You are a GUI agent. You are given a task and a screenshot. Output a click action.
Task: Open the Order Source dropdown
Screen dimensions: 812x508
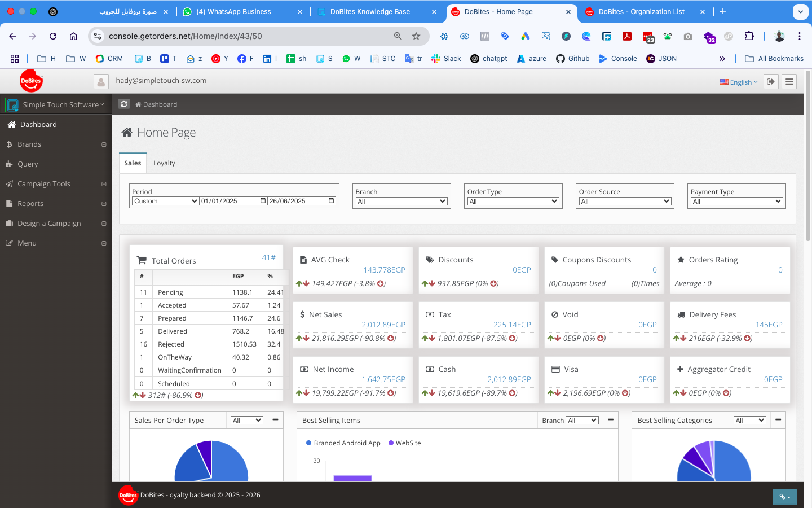tap(625, 202)
